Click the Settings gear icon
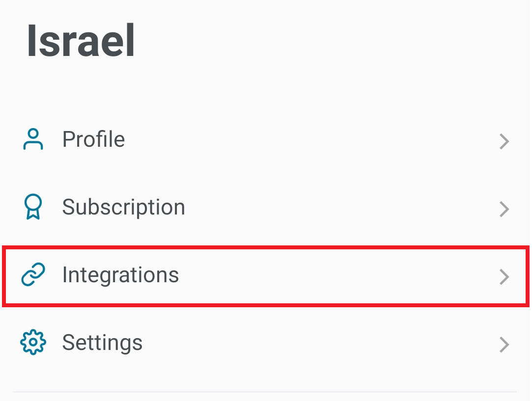 tap(33, 343)
